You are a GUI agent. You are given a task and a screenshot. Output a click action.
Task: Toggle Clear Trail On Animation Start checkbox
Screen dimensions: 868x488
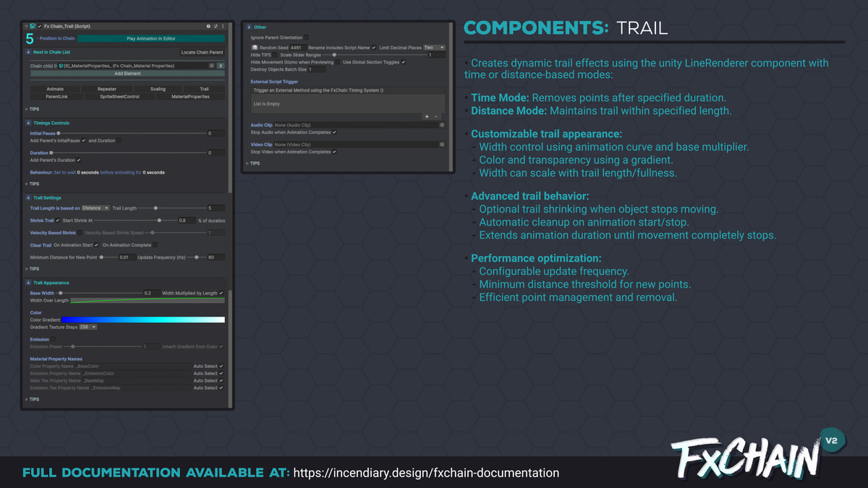pyautogui.click(x=95, y=245)
